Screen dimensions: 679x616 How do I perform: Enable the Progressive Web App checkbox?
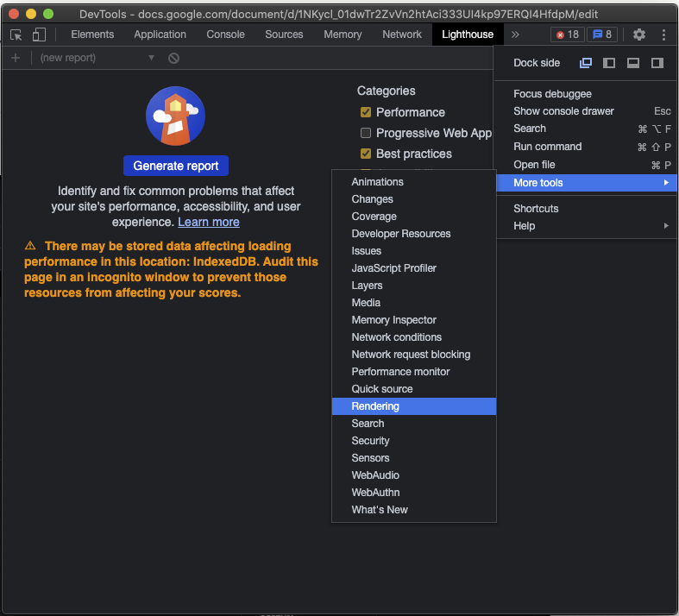tap(366, 133)
